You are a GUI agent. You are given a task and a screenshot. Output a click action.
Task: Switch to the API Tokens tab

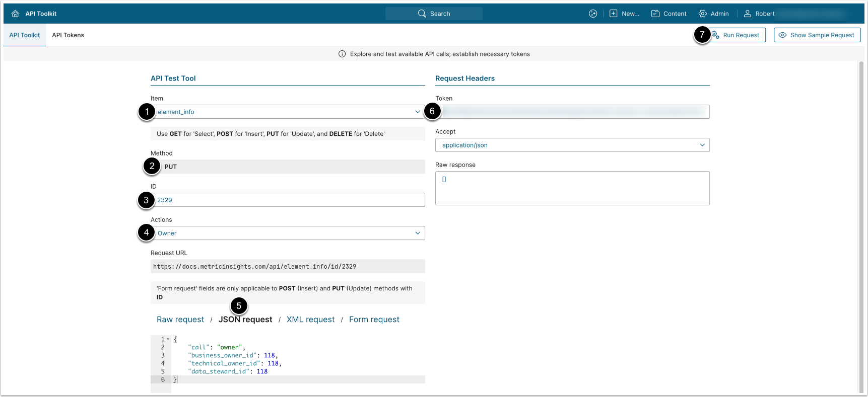[68, 35]
